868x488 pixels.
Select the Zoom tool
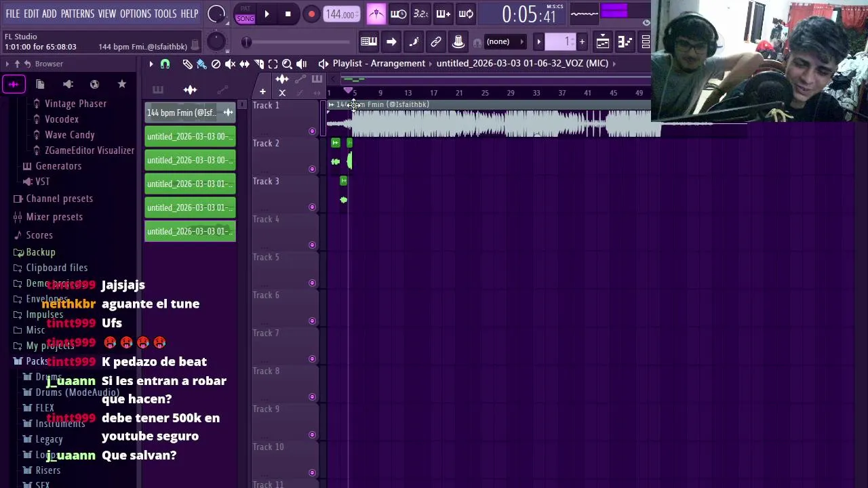tap(287, 64)
